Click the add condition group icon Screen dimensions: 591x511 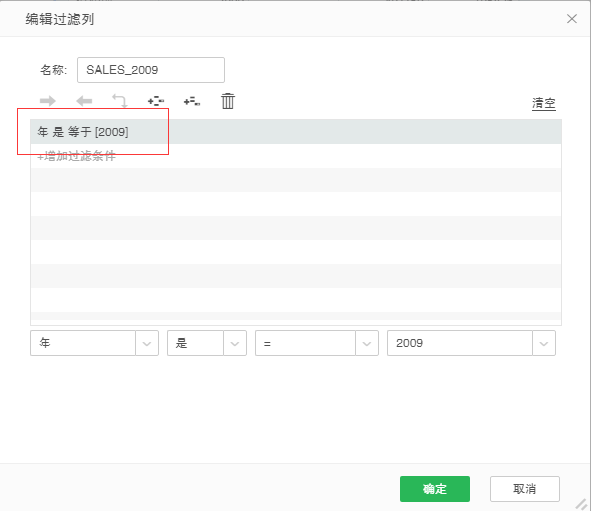click(x=156, y=101)
